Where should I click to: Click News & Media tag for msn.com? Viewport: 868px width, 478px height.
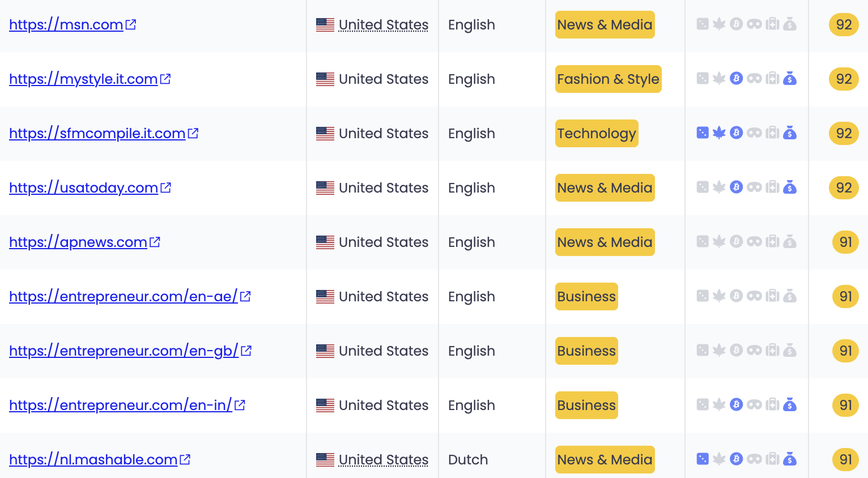pos(605,24)
